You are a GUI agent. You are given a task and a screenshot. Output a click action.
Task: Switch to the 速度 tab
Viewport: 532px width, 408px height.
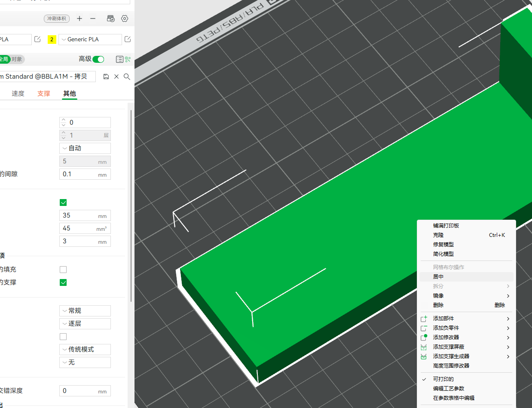click(x=18, y=93)
